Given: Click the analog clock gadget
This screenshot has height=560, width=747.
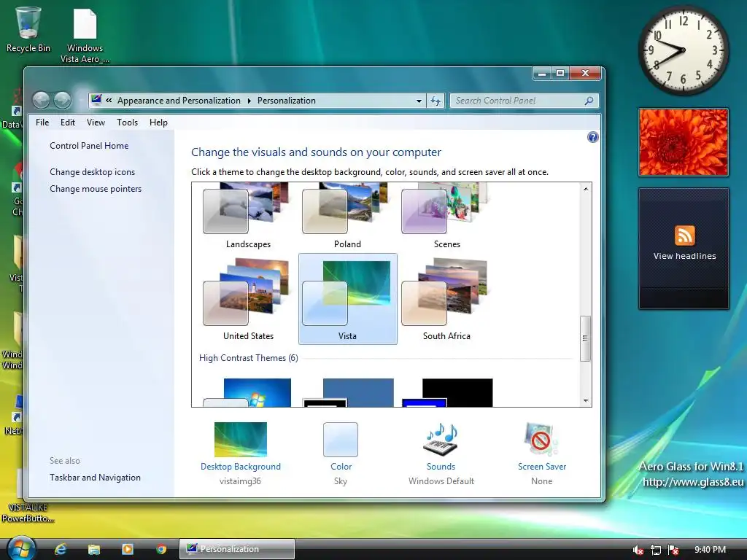Looking at the screenshot, I should pyautogui.click(x=683, y=50).
